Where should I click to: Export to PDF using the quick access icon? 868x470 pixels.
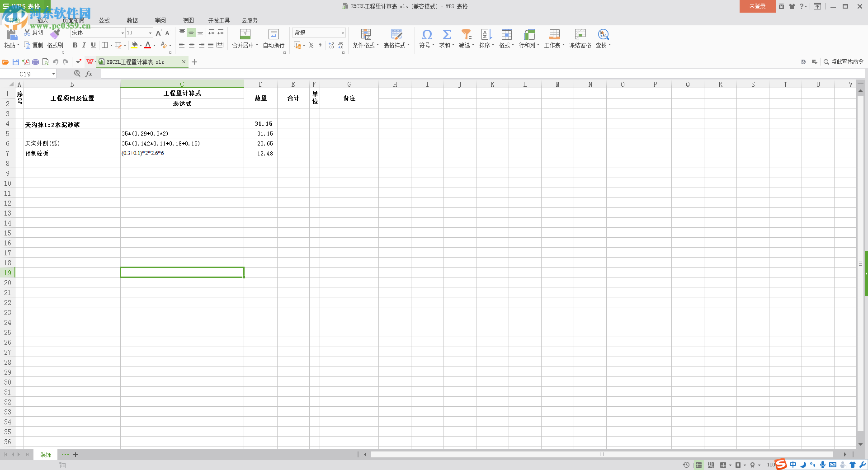tap(26, 62)
